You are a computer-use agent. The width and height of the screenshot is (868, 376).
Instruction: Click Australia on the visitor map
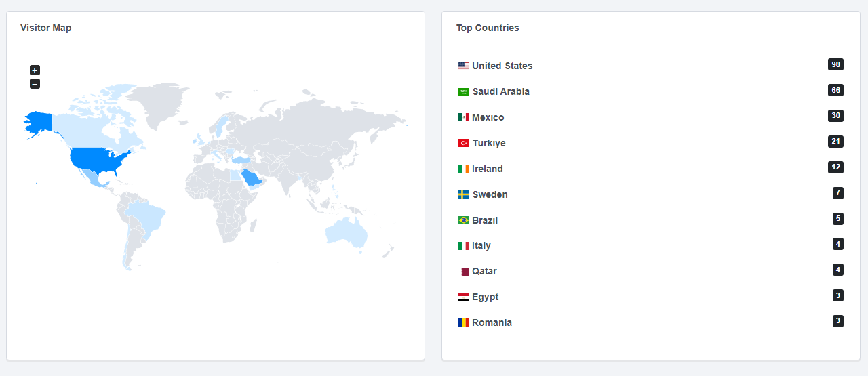(347, 232)
